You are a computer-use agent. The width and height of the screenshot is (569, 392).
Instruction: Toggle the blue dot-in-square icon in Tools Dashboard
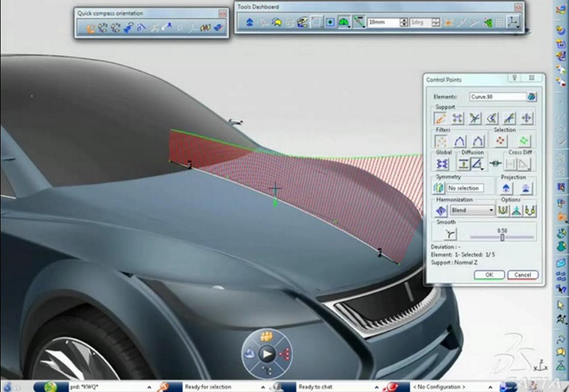pos(330,22)
